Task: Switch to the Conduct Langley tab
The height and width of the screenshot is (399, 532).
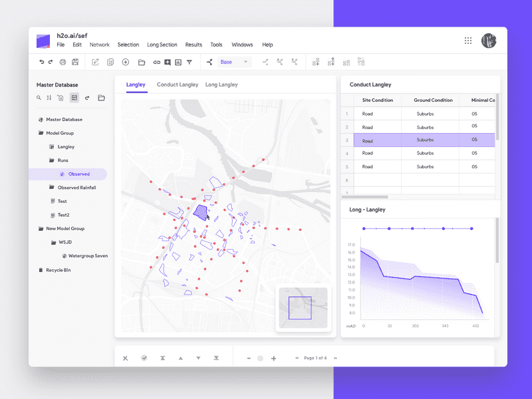Action: pos(177,84)
